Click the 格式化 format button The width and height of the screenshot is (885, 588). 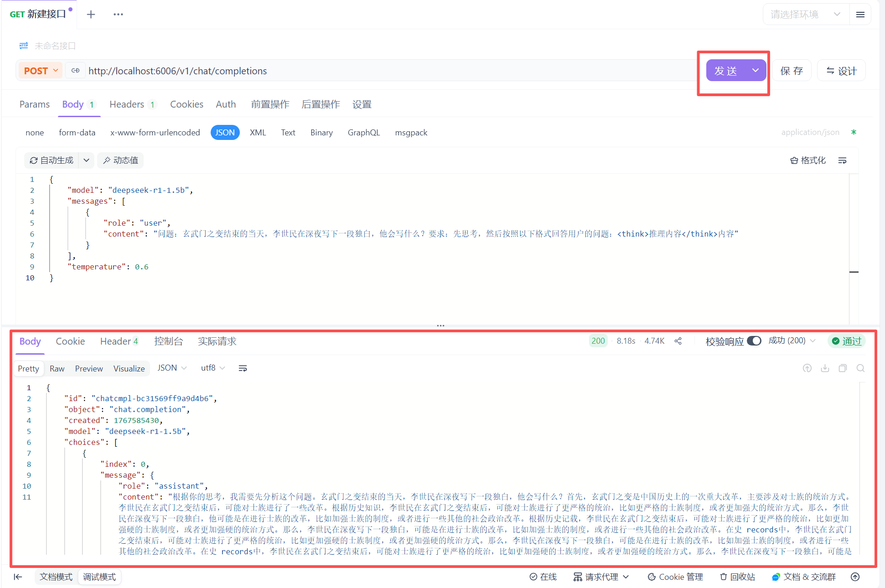pos(808,160)
